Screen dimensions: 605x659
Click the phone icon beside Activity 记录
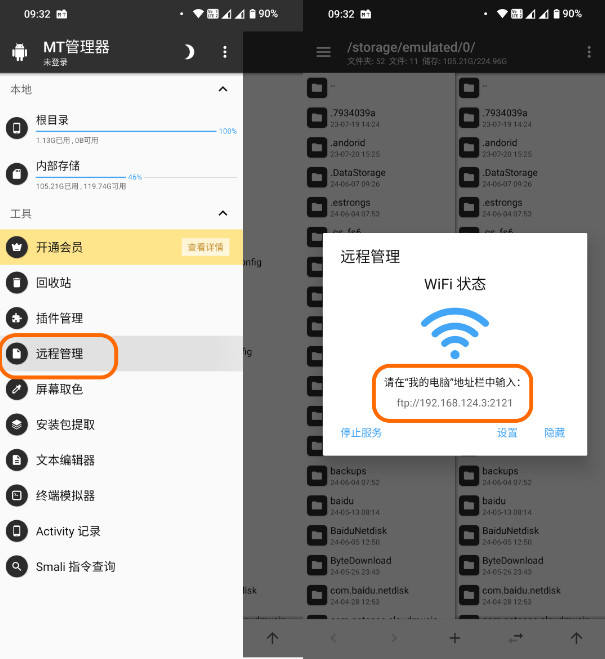coord(17,531)
